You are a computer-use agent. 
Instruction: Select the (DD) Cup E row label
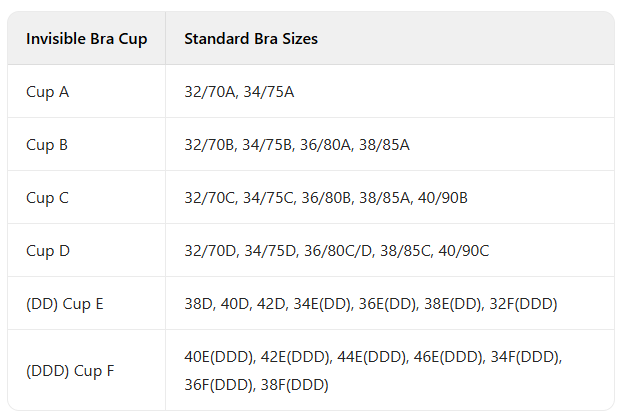[65, 304]
